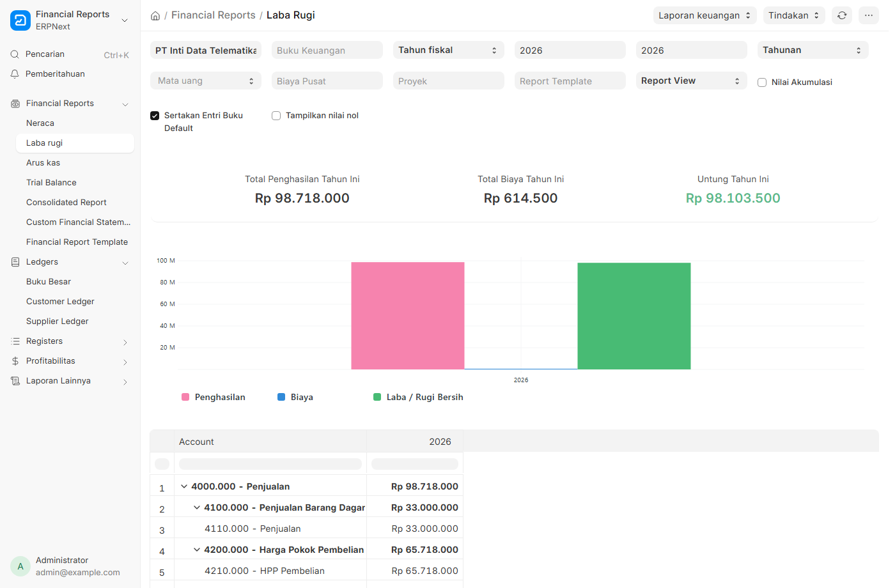
Task: Expand the Profitabilitas sidebar section
Action: pos(125,362)
